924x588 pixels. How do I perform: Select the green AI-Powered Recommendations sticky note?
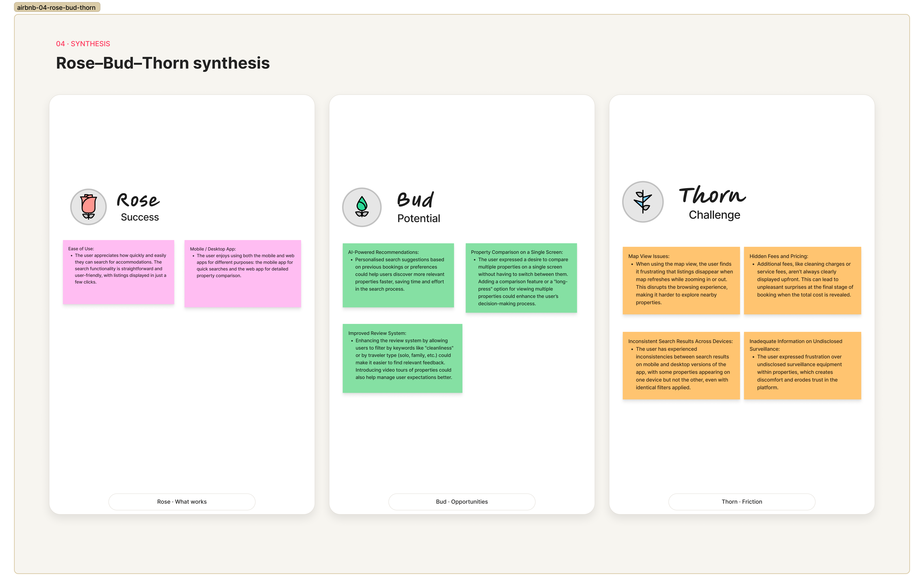coord(398,275)
